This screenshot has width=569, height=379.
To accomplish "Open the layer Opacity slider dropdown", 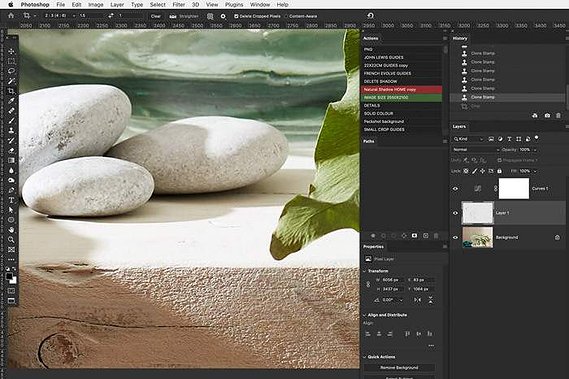I will point(535,150).
